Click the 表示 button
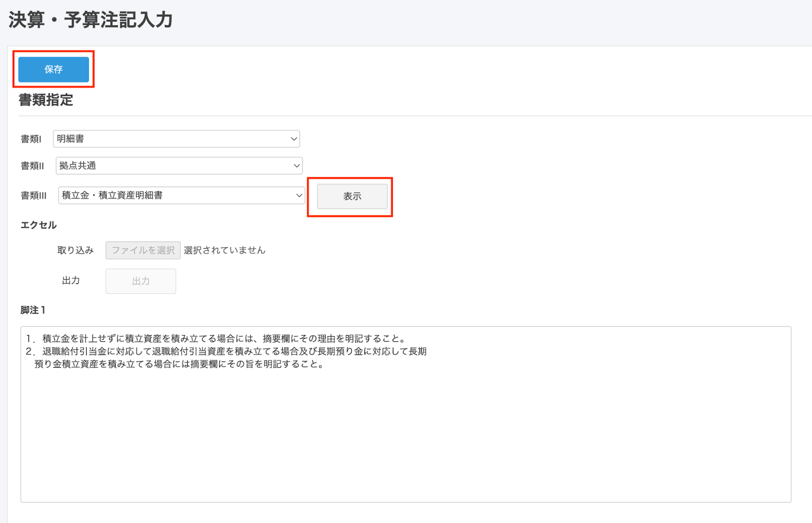 tap(352, 196)
